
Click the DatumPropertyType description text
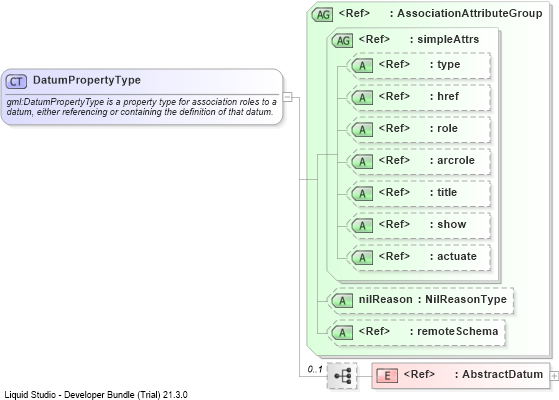tap(142, 107)
